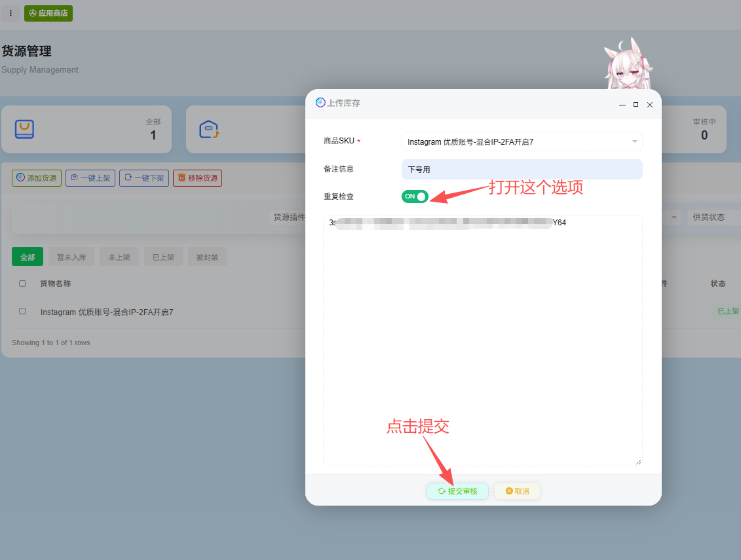Screen dimensions: 741x560
Task: Open the 应用商店 app store
Action: coord(48,13)
